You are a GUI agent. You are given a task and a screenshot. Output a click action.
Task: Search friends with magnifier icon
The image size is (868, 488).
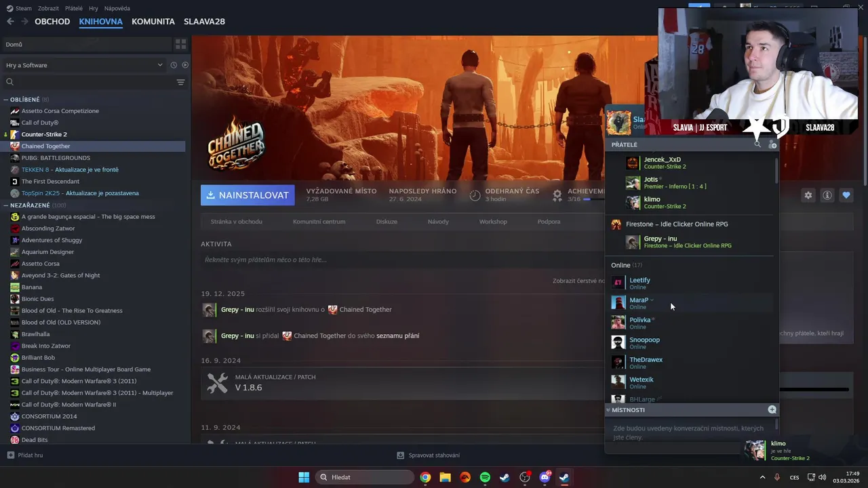757,144
